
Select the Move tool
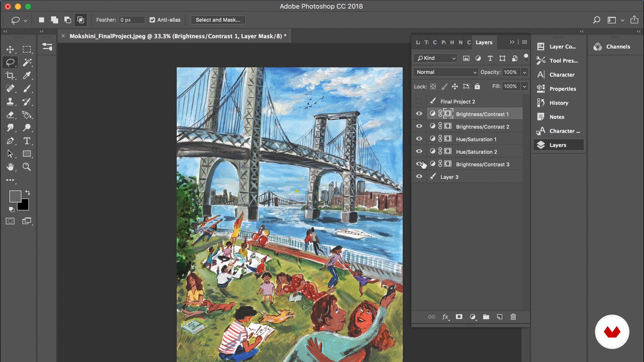[10, 49]
